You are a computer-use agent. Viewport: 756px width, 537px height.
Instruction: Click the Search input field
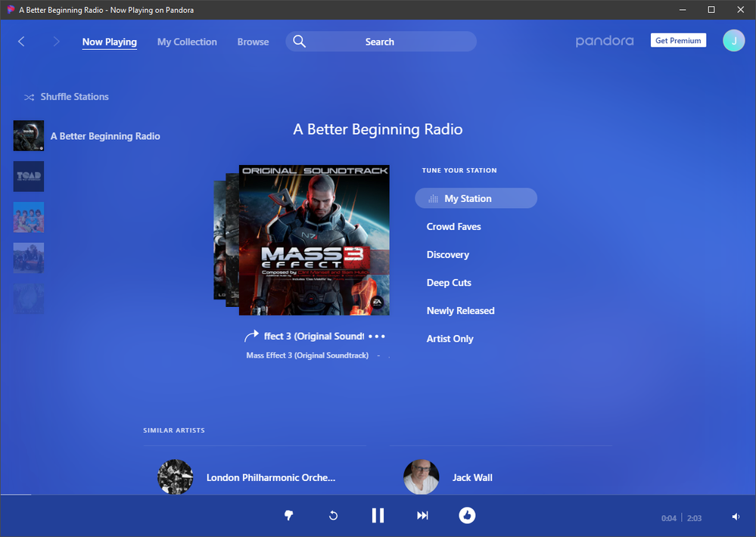click(x=380, y=42)
